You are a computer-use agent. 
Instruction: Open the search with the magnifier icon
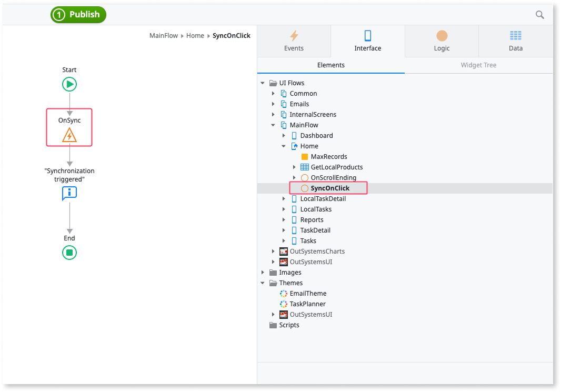tap(539, 15)
